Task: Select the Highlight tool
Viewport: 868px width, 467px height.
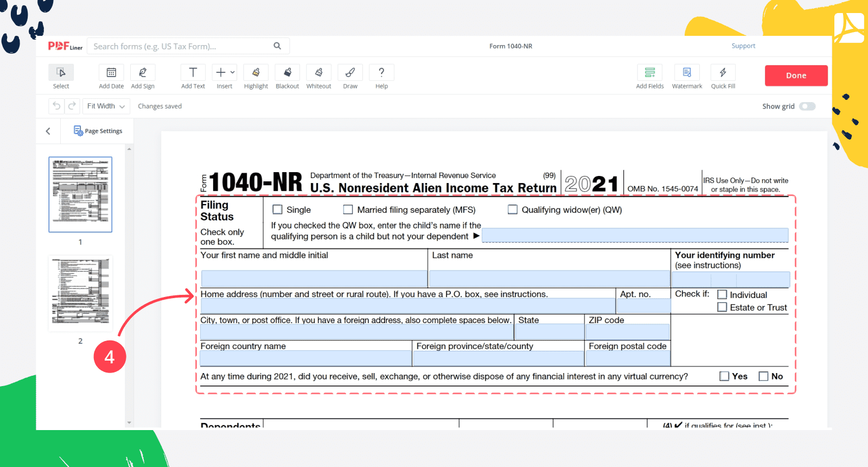Action: point(256,73)
